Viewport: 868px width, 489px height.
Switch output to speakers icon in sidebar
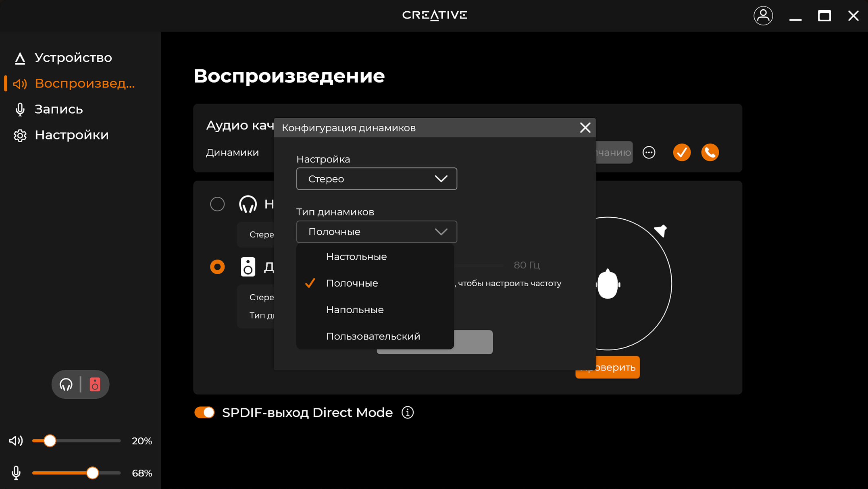[x=95, y=385]
